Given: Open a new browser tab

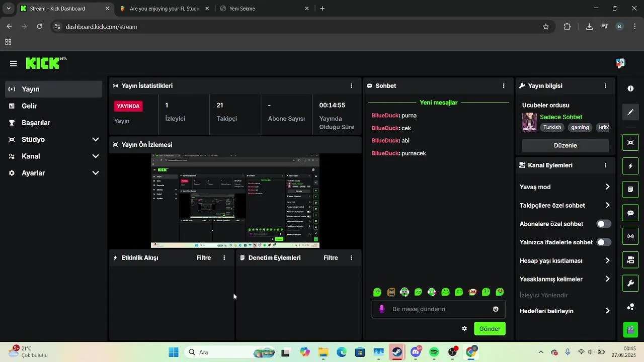Looking at the screenshot, I should pyautogui.click(x=323, y=9).
